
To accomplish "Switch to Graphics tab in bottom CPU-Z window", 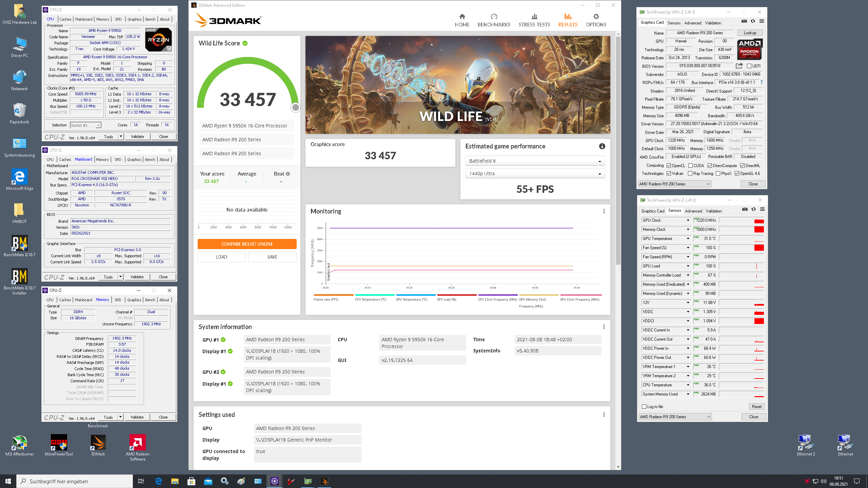I will click(x=134, y=300).
